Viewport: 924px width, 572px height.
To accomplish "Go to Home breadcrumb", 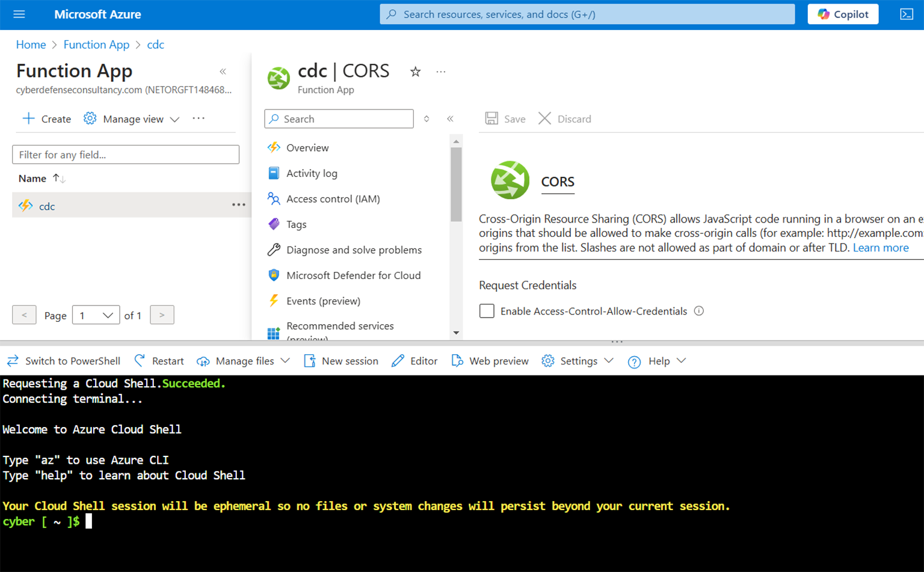I will [31, 45].
